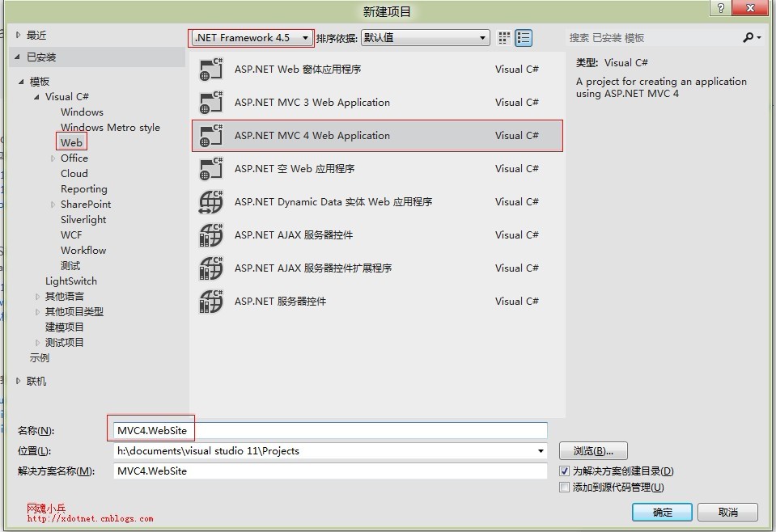Viewport: 776px width, 532px height.
Task: Switch to small icons view
Action: click(x=504, y=38)
